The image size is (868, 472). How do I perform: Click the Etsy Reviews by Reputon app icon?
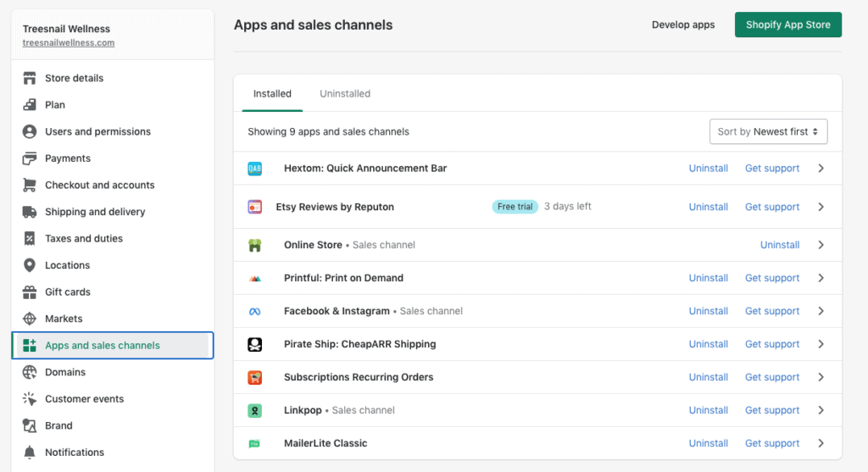[x=254, y=207]
